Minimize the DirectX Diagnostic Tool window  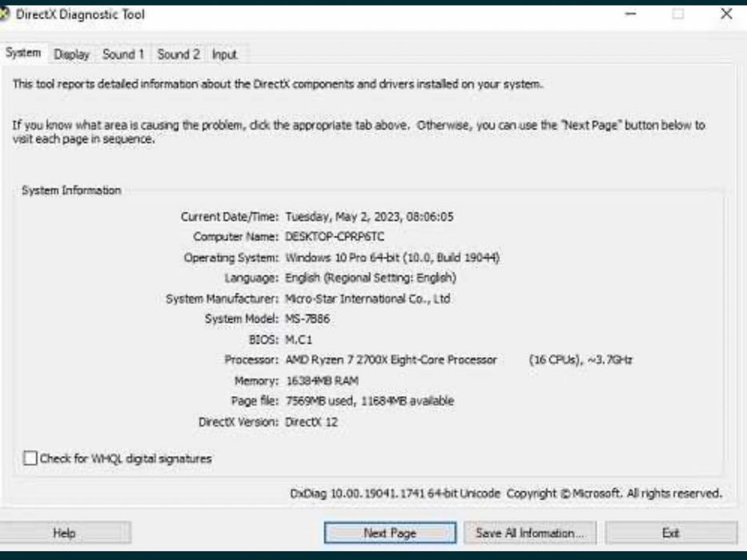(x=630, y=14)
